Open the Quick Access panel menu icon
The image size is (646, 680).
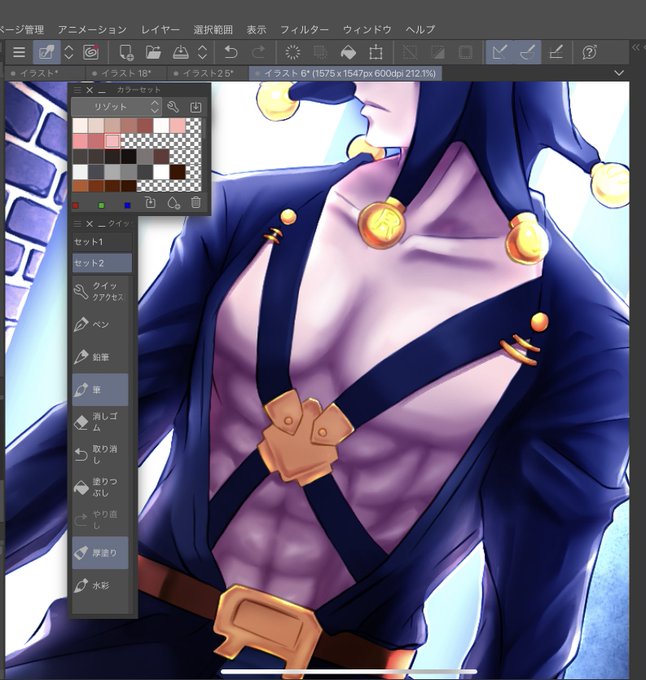(x=78, y=224)
